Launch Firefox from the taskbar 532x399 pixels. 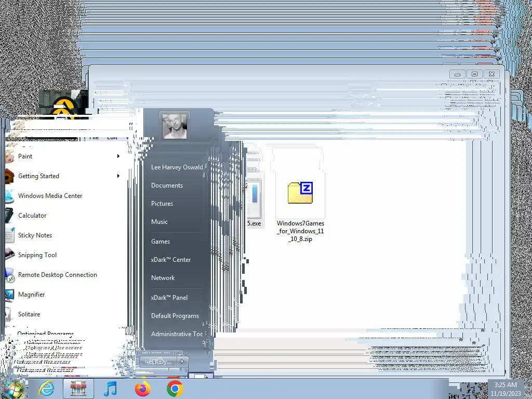pos(143,389)
